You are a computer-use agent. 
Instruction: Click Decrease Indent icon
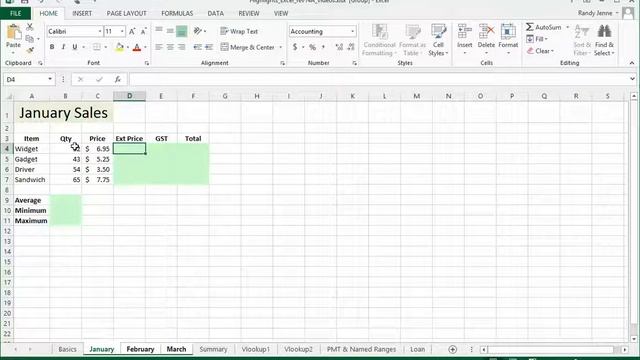[198, 47]
